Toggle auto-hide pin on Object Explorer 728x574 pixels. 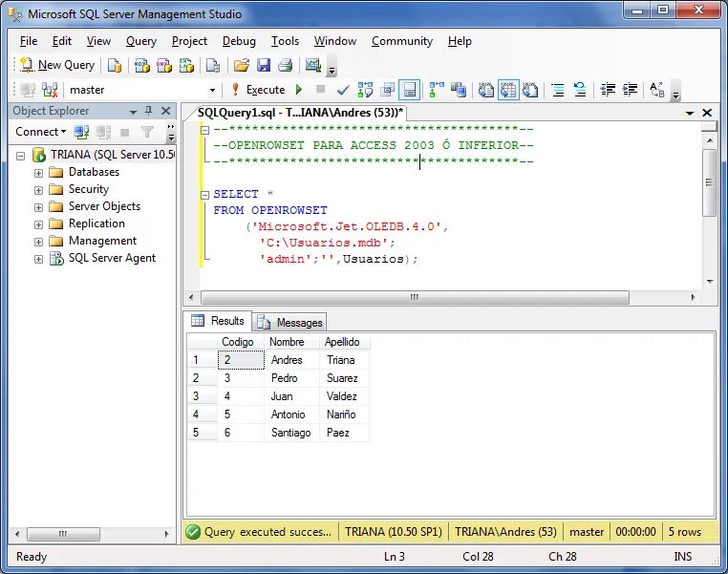click(x=149, y=111)
